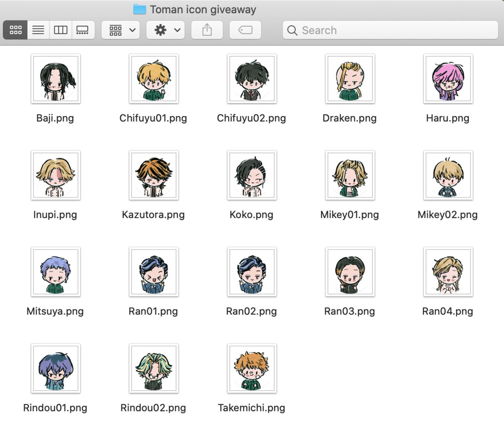
Task: Click the file name Takemichi.png
Action: [x=252, y=408]
